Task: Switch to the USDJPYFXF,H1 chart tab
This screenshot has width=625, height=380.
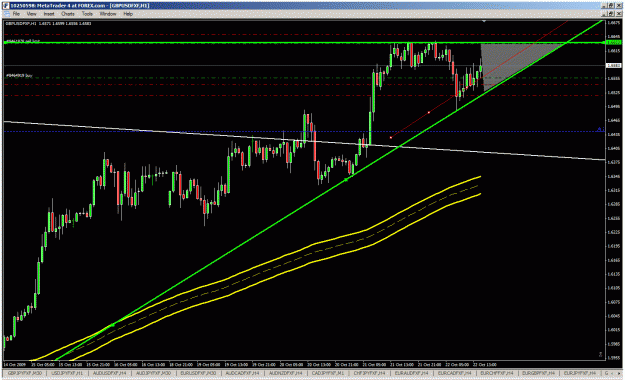Action: (67, 373)
